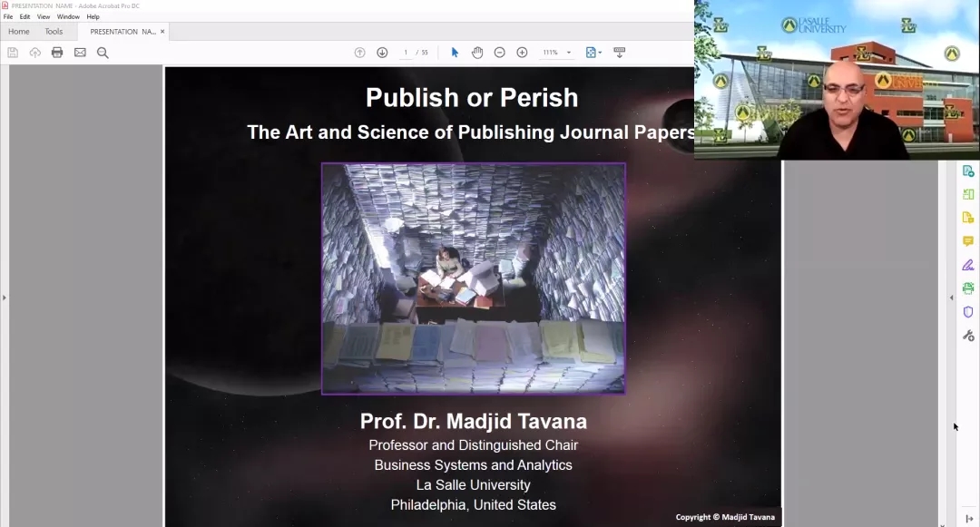The width and height of the screenshot is (980, 527).
Task: Click the fit page view icon
Action: tap(591, 53)
